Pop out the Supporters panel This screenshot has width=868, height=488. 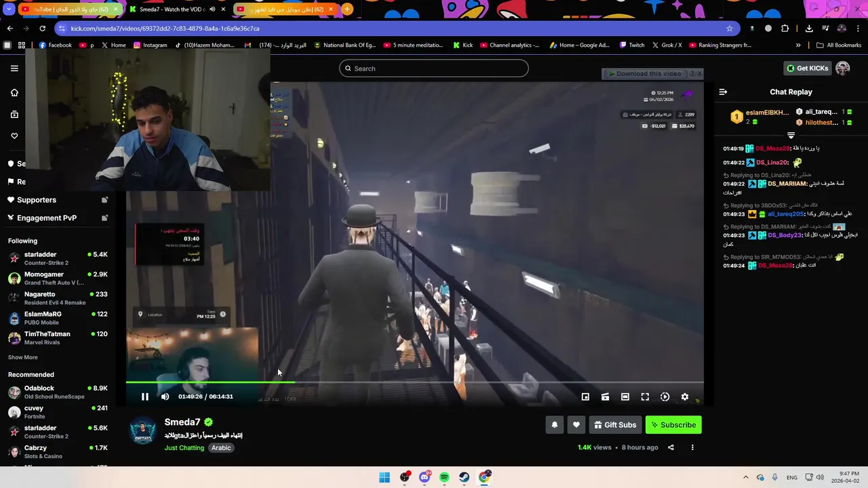(104, 200)
